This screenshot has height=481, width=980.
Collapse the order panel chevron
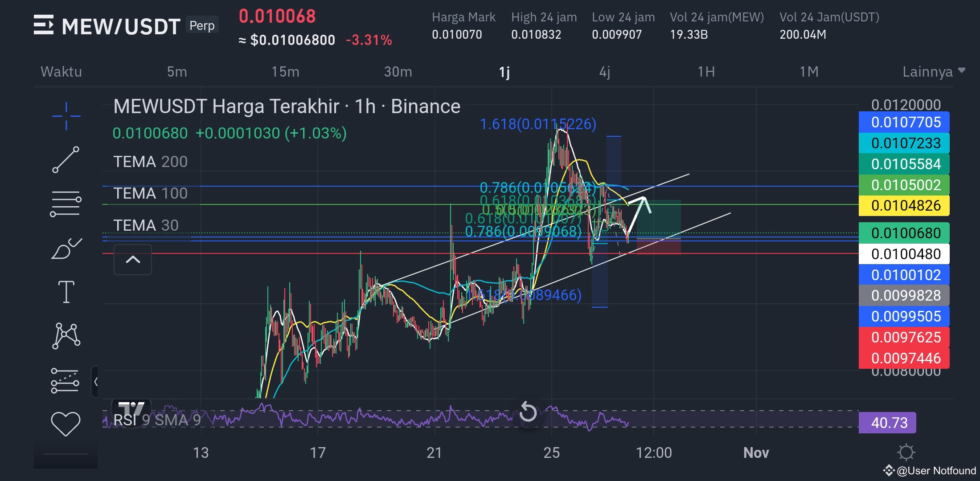pos(133,260)
